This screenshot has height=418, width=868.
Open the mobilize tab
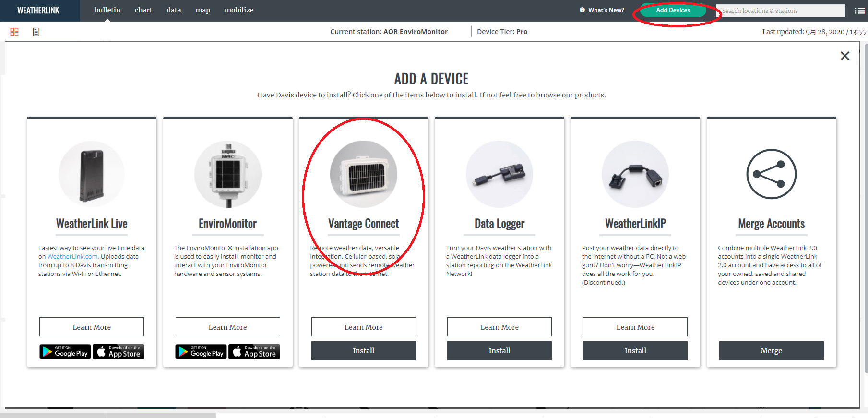pyautogui.click(x=239, y=10)
